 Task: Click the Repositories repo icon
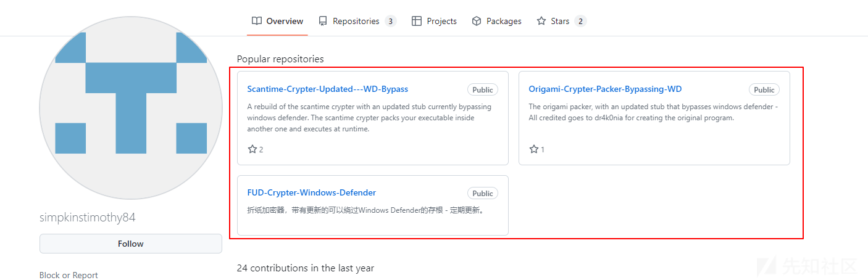pyautogui.click(x=323, y=21)
